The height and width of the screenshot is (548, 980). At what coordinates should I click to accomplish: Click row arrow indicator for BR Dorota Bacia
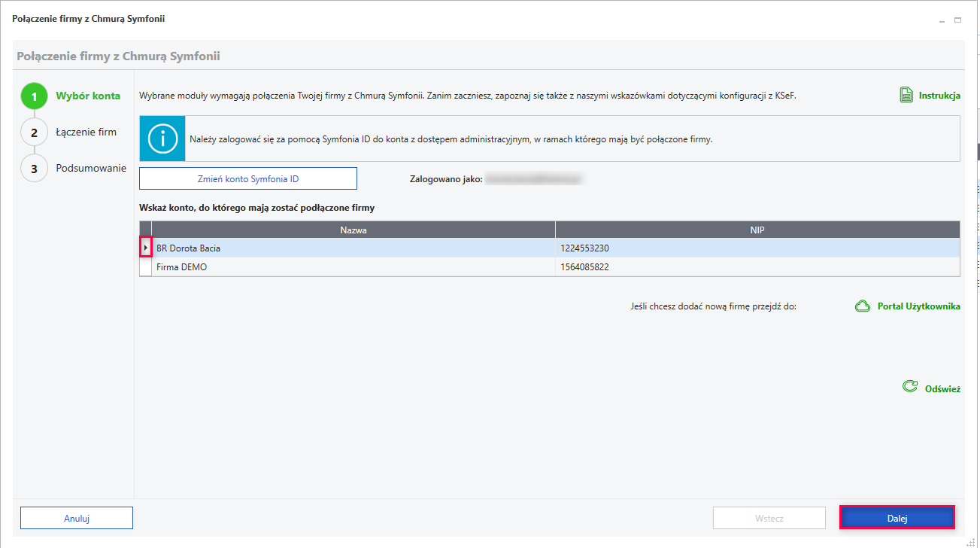[x=146, y=248]
